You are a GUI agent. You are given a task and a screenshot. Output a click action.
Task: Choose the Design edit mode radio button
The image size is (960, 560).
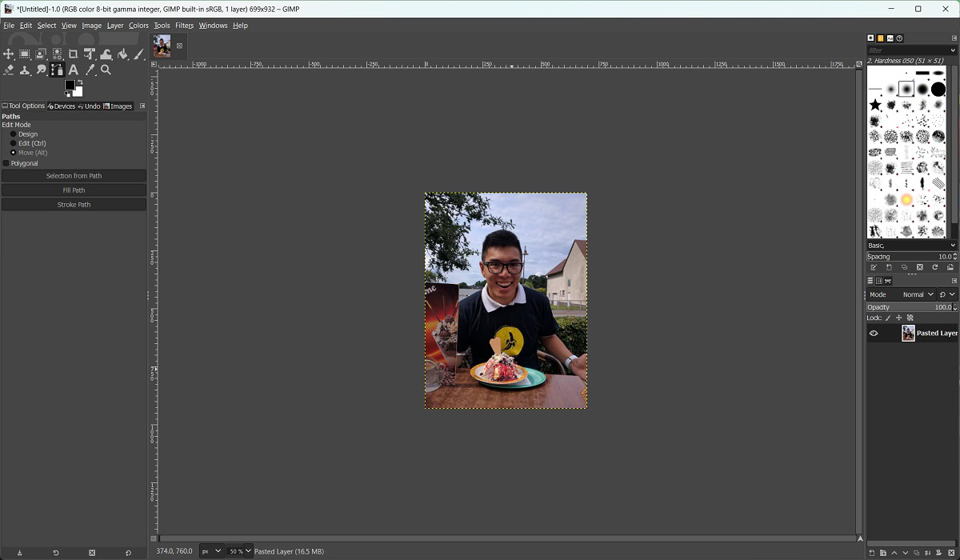[13, 134]
